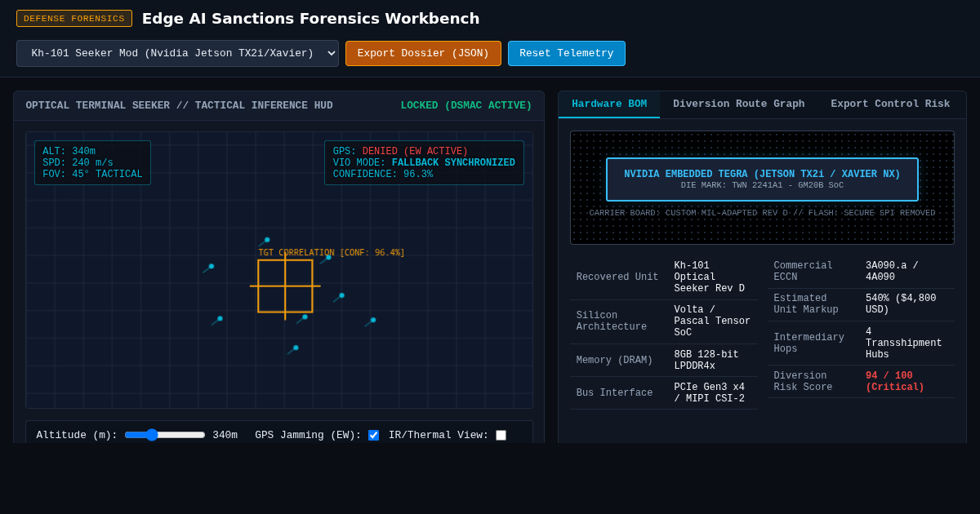Open the Kh-101 Seeker Mod device dropdown

click(x=177, y=54)
